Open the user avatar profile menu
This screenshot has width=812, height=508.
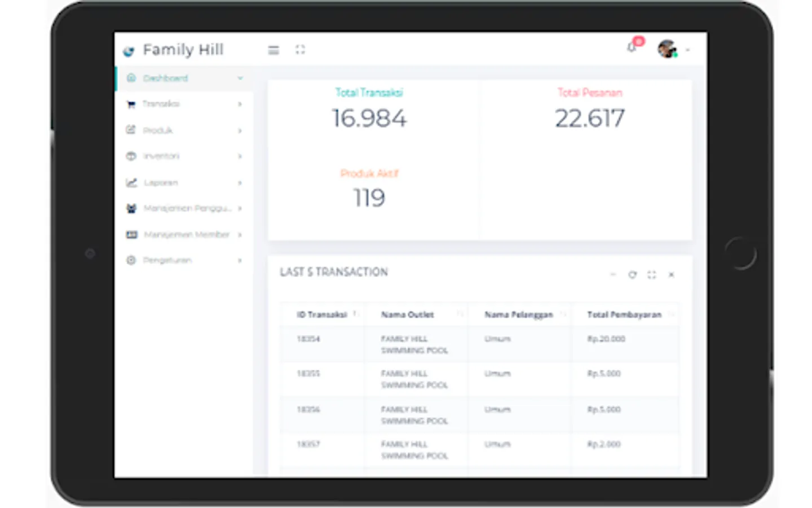668,49
